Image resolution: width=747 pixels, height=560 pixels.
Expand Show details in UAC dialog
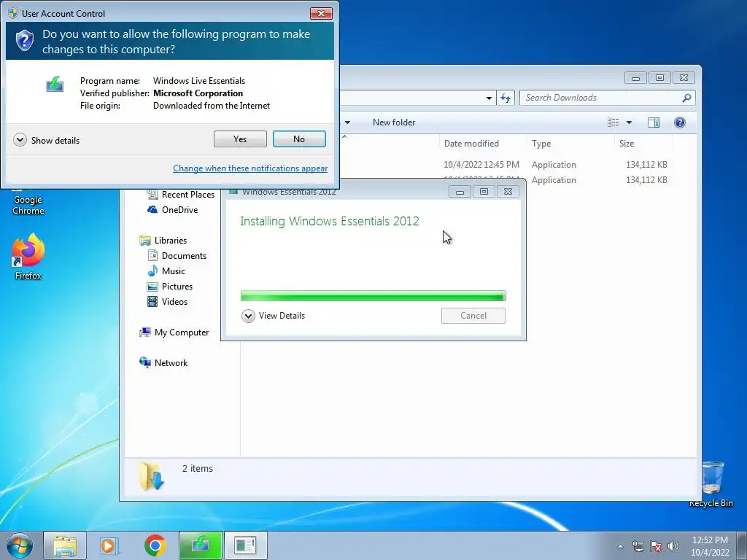coord(47,140)
